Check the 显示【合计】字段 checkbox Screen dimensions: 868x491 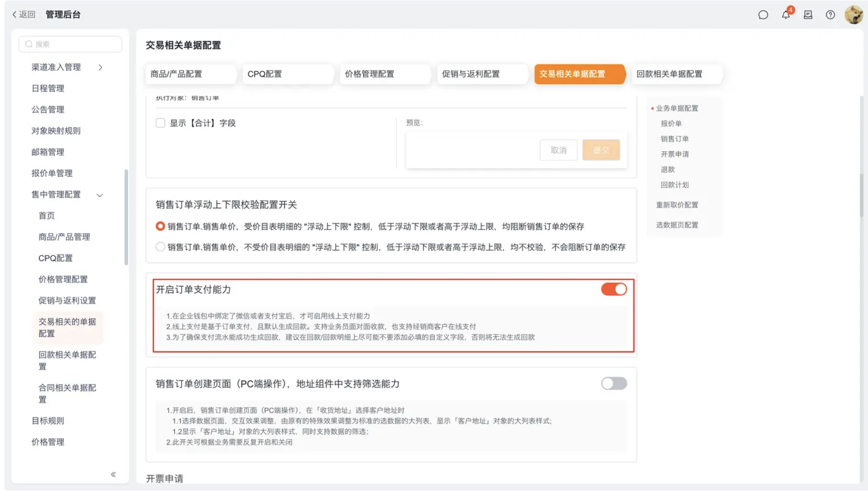click(x=161, y=123)
